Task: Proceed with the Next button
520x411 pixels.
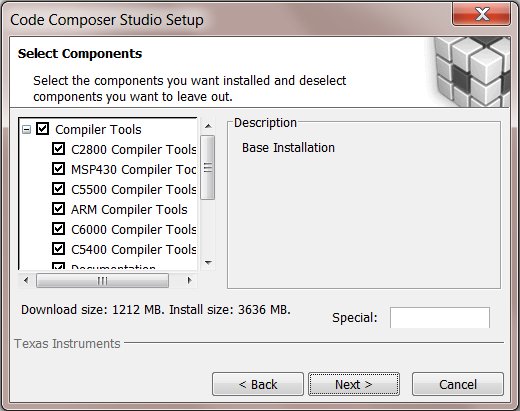Action: [354, 384]
